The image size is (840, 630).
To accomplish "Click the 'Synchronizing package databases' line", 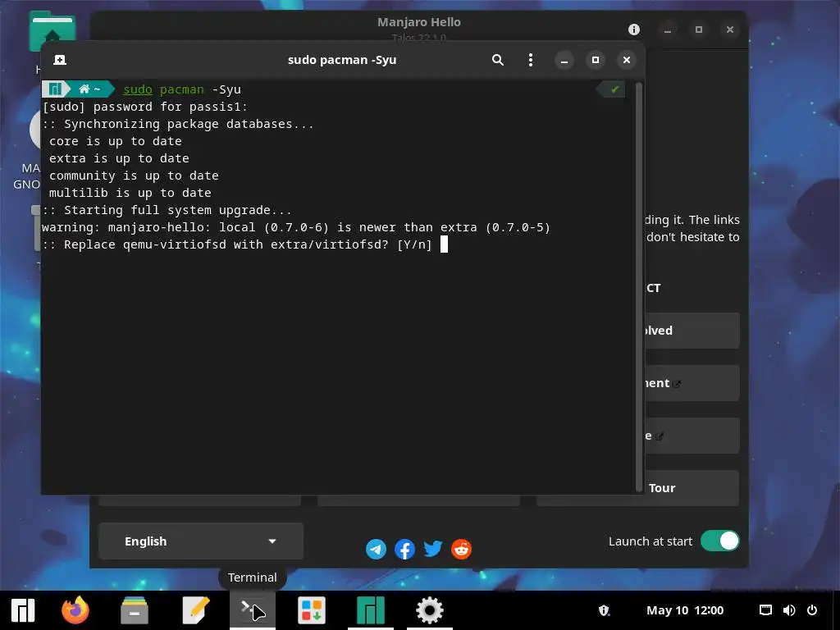I will pos(178,125).
